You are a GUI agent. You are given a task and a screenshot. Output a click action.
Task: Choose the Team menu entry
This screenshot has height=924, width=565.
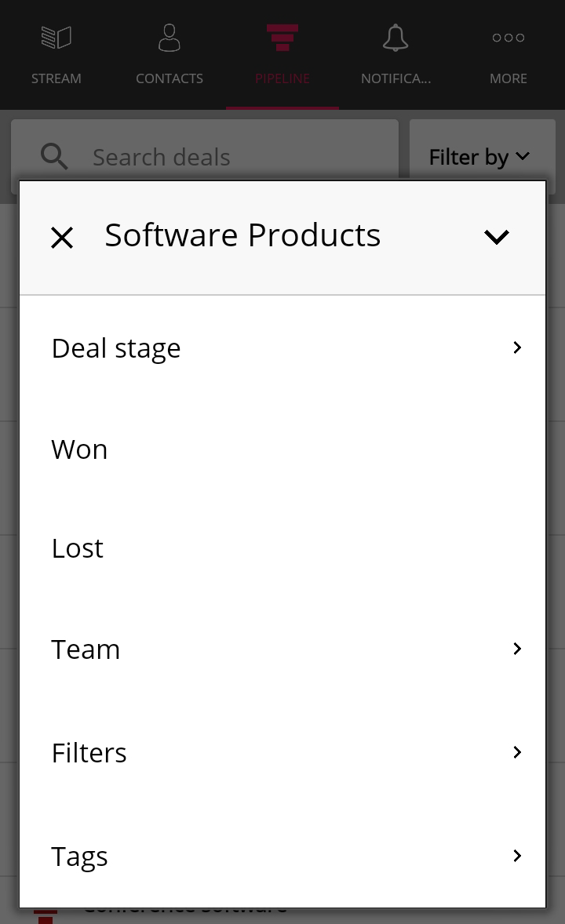click(x=282, y=649)
